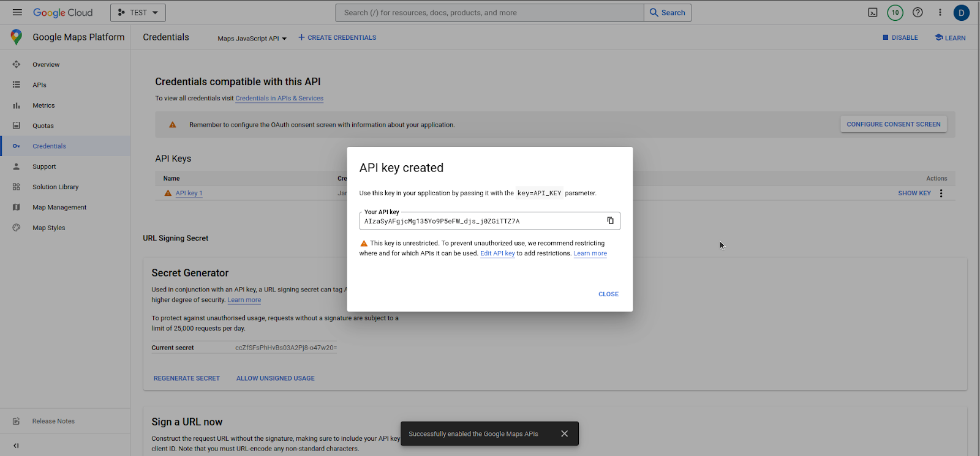The width and height of the screenshot is (980, 456).
Task: Open the three-dot settings menu in header
Action: point(940,12)
